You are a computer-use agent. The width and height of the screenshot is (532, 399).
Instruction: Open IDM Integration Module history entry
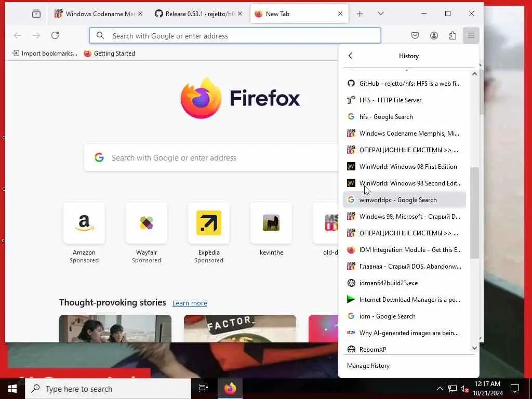pos(404,250)
